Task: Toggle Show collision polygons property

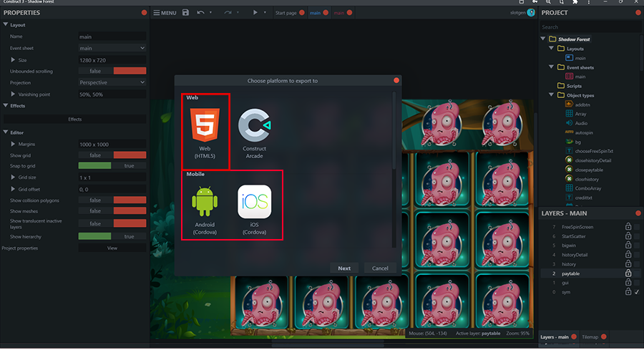Action: click(112, 200)
